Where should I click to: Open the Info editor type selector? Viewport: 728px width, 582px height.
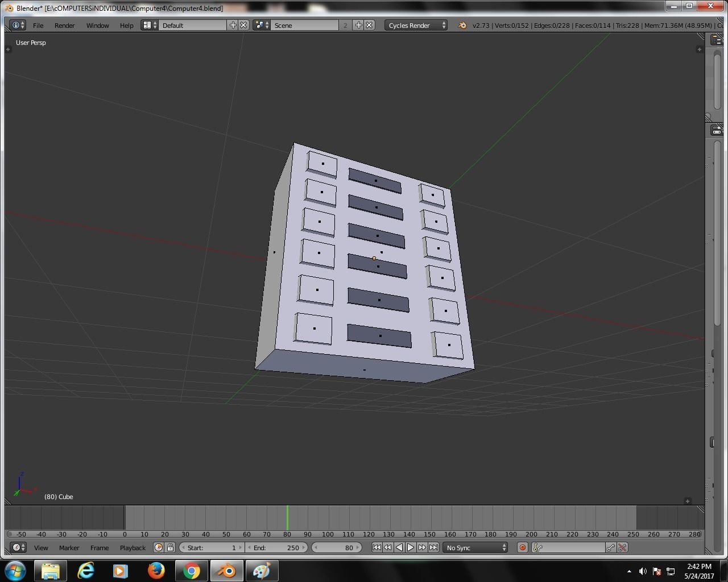tap(18, 25)
